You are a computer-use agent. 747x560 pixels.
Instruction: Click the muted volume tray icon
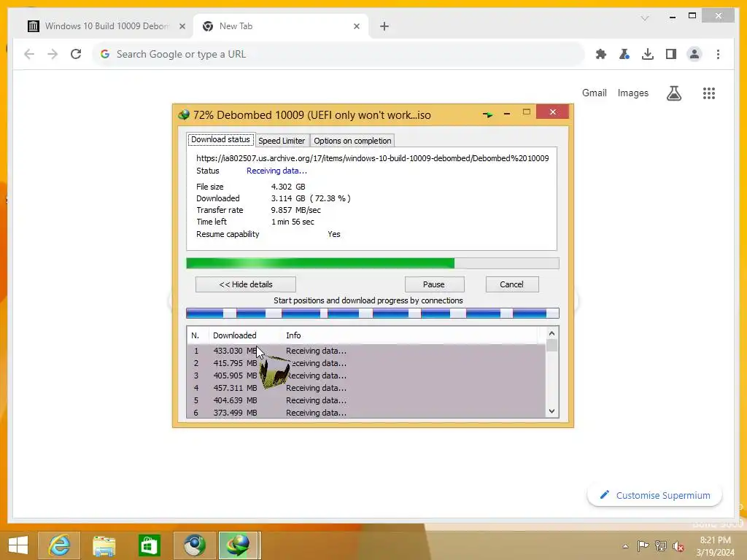click(678, 545)
